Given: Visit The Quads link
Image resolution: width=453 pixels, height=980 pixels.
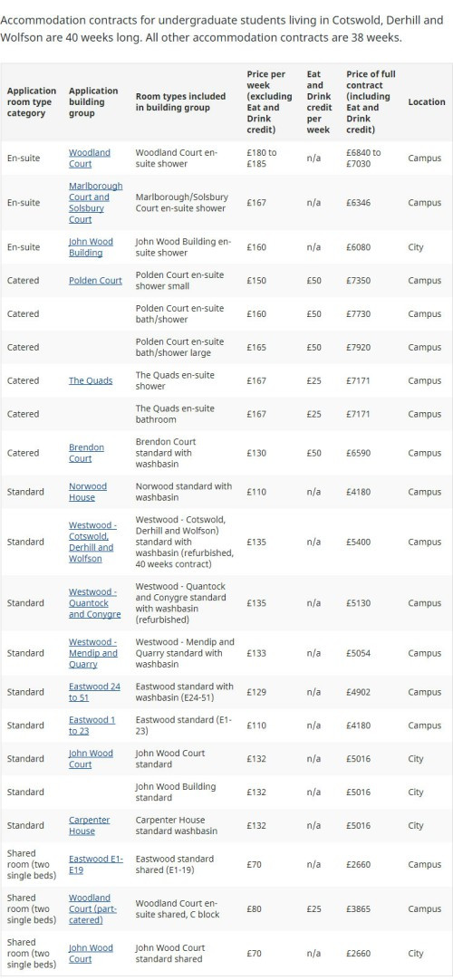Looking at the screenshot, I should coord(91,380).
